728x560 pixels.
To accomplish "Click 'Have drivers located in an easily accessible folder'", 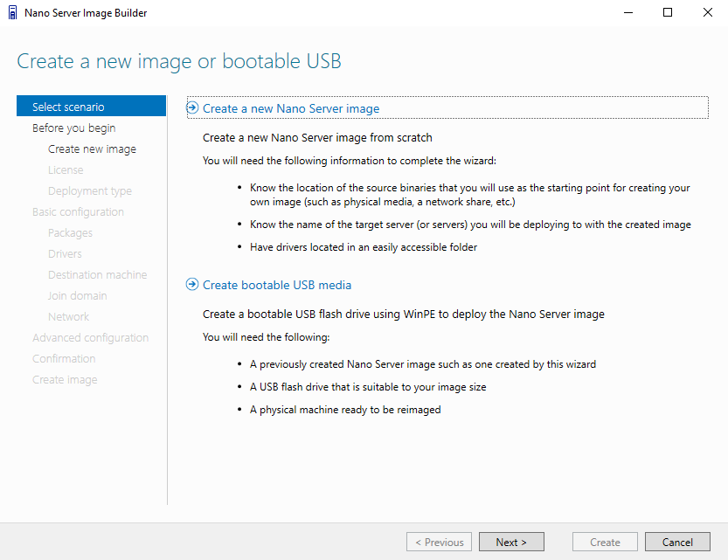I will pos(364,247).
